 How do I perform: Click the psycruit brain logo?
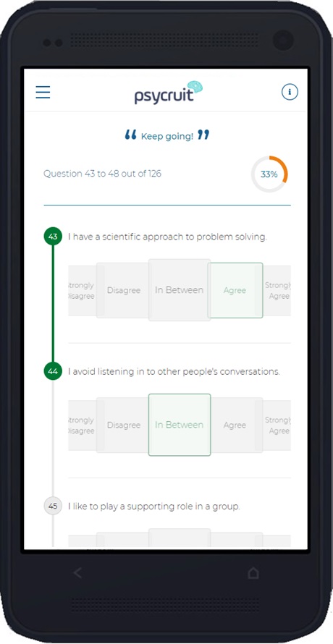[169, 93]
